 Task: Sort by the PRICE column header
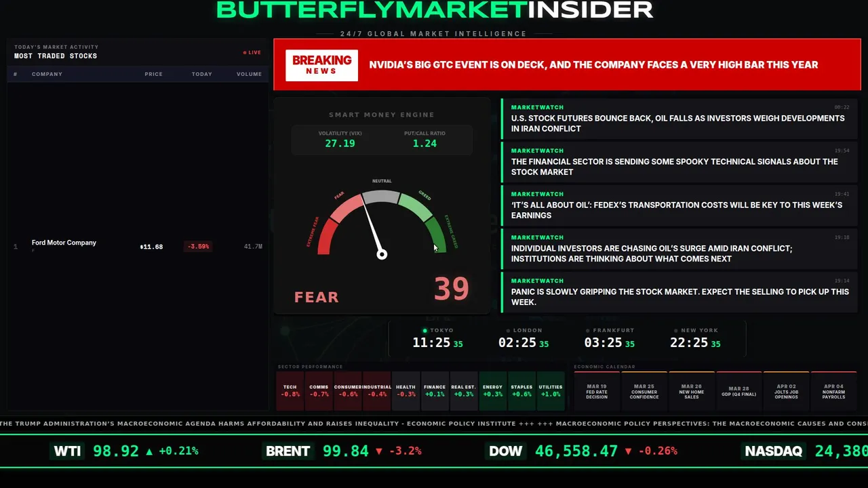(153, 74)
